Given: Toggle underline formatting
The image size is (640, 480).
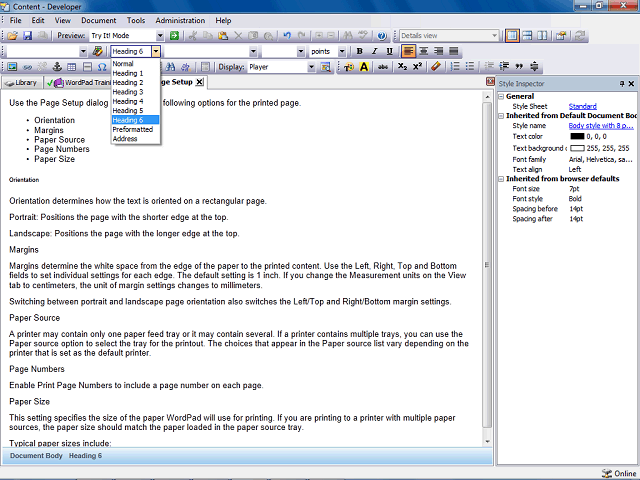Looking at the screenshot, I should tap(389, 51).
